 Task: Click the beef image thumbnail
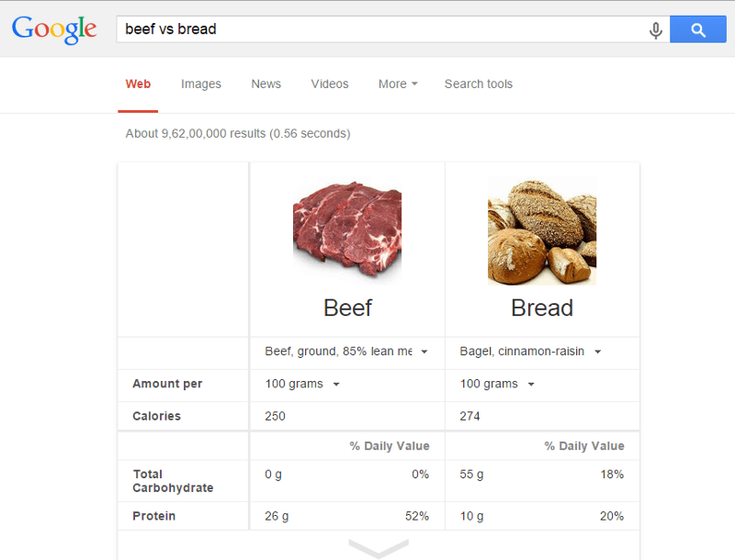[x=347, y=231]
